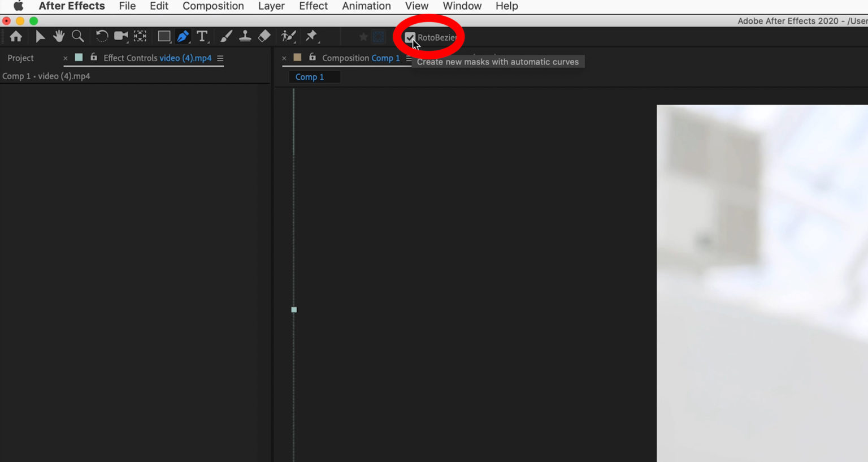
Task: Click the teal Project panel color swatch
Action: tap(78, 57)
